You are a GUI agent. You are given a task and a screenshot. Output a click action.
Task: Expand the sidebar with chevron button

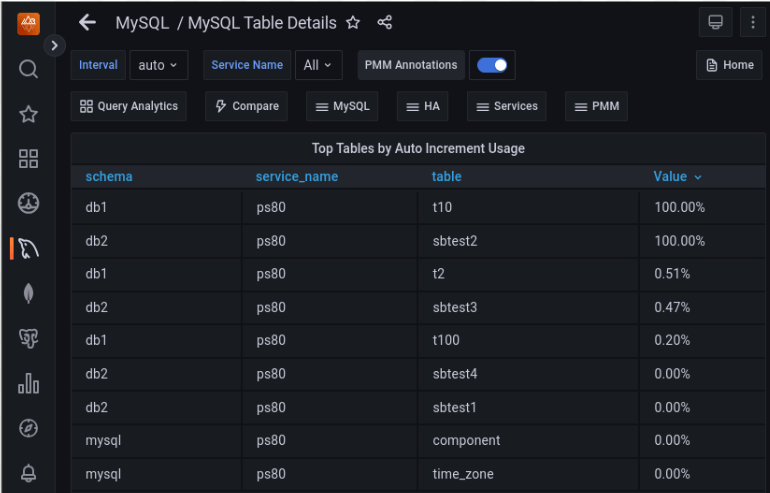tap(55, 46)
